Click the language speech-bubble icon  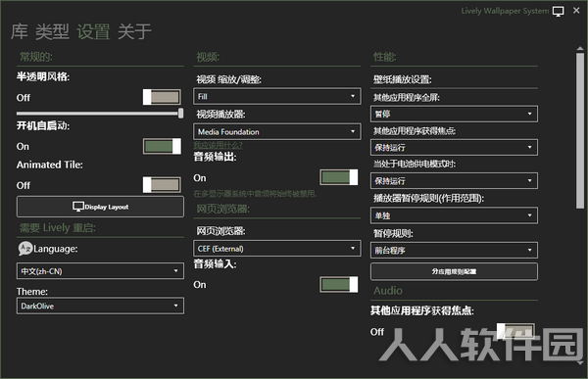pyautogui.click(x=25, y=249)
